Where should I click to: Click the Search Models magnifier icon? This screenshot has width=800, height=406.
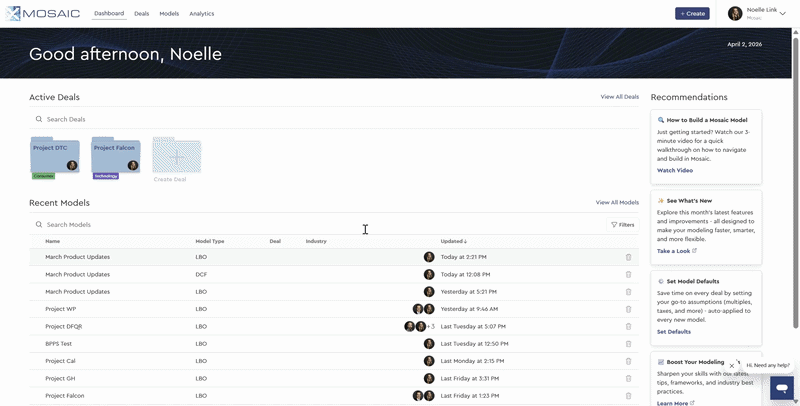(39, 224)
